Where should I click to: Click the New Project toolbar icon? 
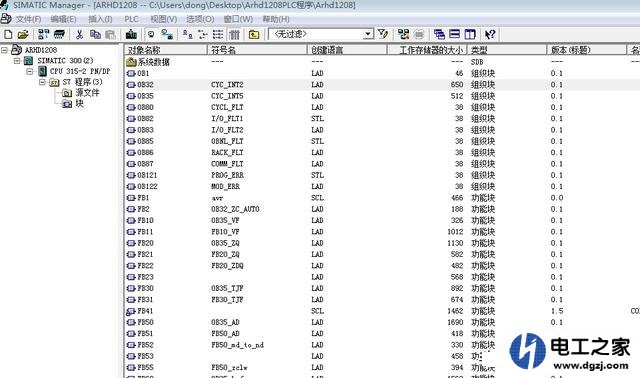(x=8, y=35)
